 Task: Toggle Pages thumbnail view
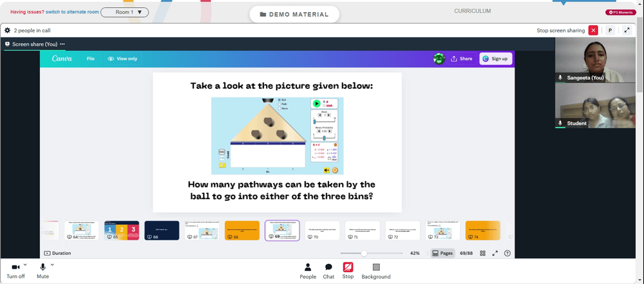442,253
